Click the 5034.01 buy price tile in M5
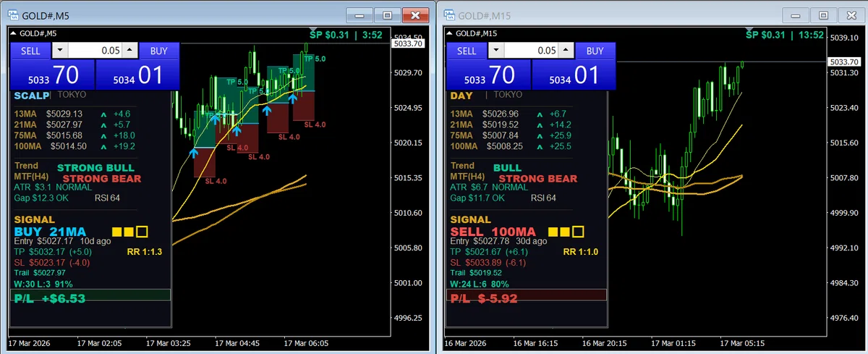The width and height of the screenshot is (868, 354). point(137,75)
